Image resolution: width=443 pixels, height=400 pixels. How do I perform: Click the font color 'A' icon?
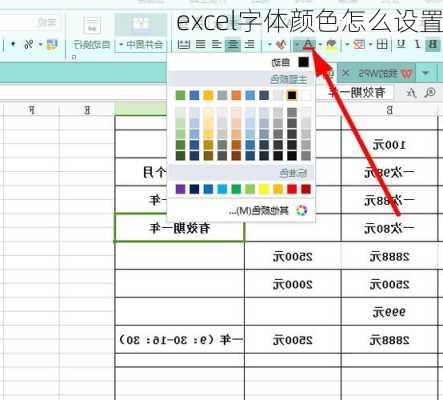309,44
